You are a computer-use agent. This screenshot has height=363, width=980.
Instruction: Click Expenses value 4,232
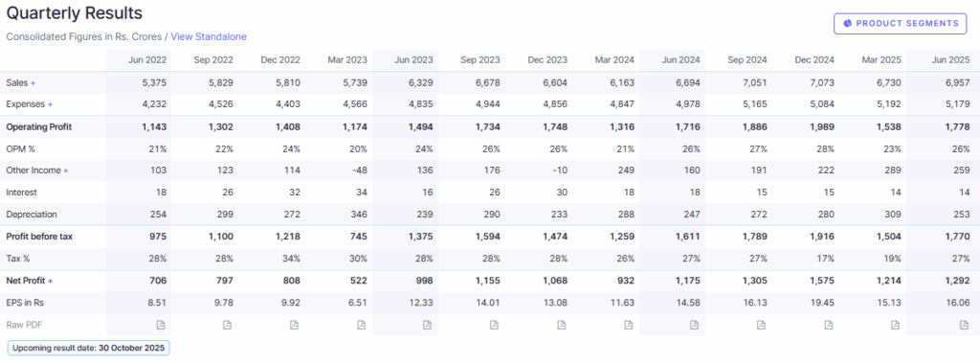(154, 104)
